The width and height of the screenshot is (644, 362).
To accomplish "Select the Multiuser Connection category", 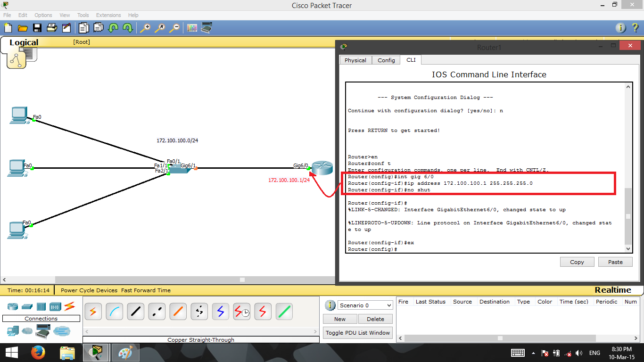I will coord(62,331).
